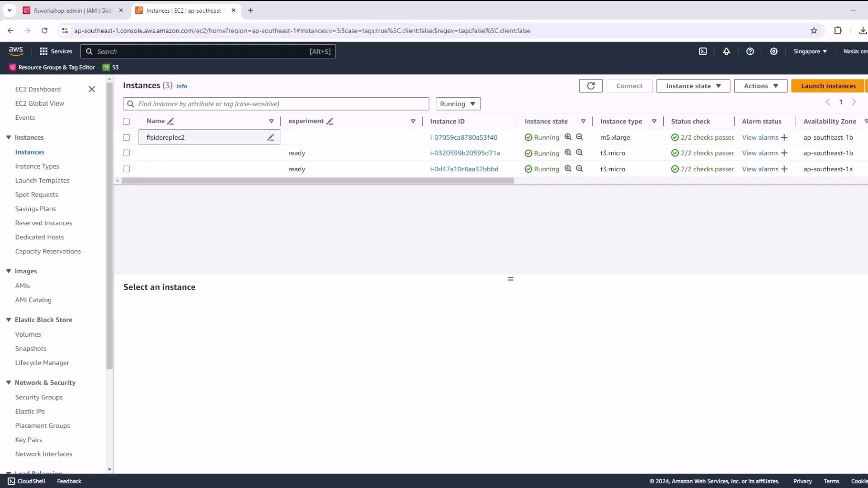Open the Services grid menu
This screenshot has width=868, height=488.
point(56,52)
